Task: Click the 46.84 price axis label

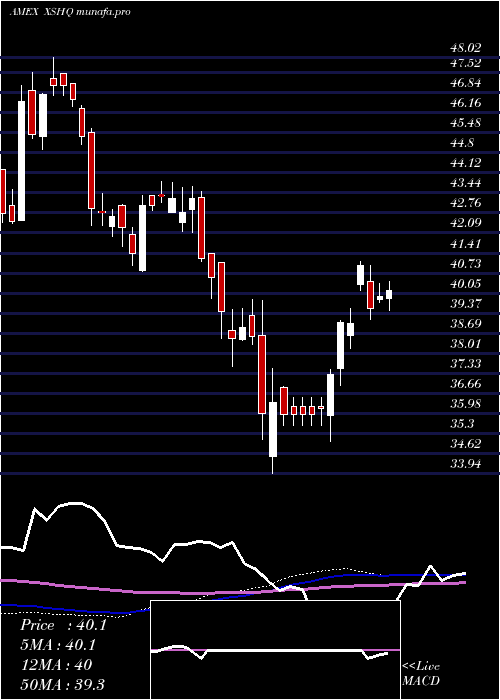Action: pyautogui.click(x=466, y=83)
